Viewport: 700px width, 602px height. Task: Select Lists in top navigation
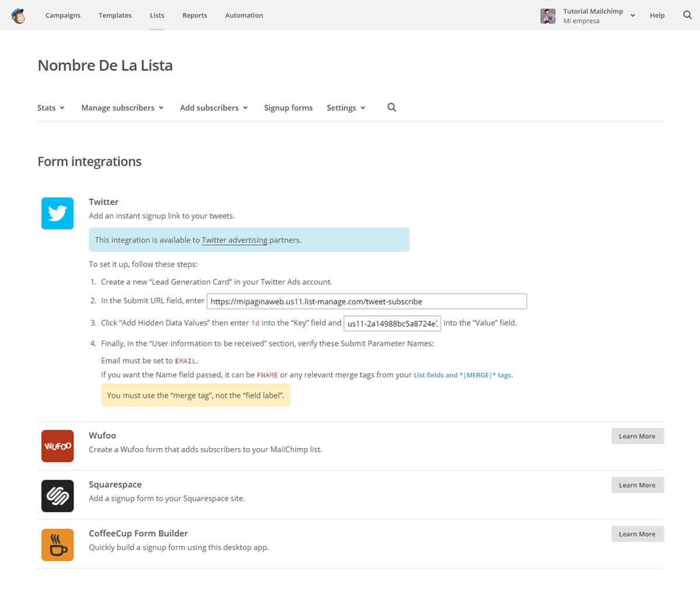tap(157, 15)
